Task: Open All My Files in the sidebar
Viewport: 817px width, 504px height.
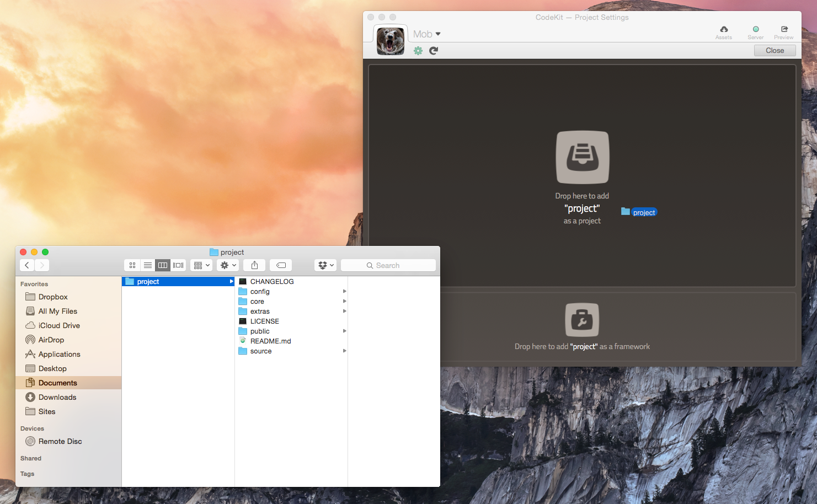Action: (x=68, y=311)
